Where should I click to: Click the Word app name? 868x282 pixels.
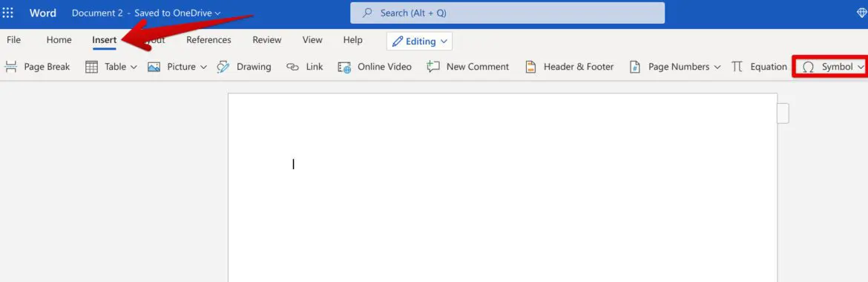click(42, 13)
